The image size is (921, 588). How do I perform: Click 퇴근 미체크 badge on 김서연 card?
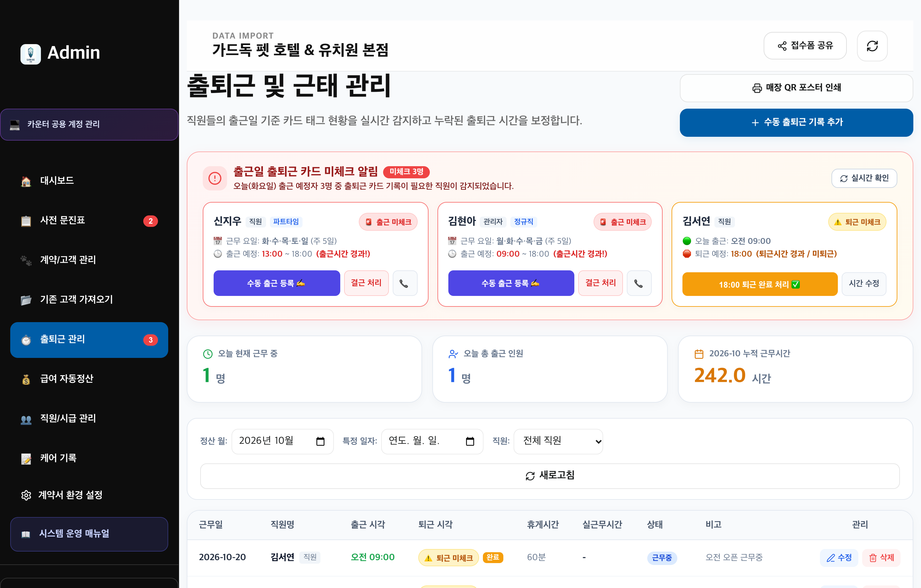tap(857, 222)
